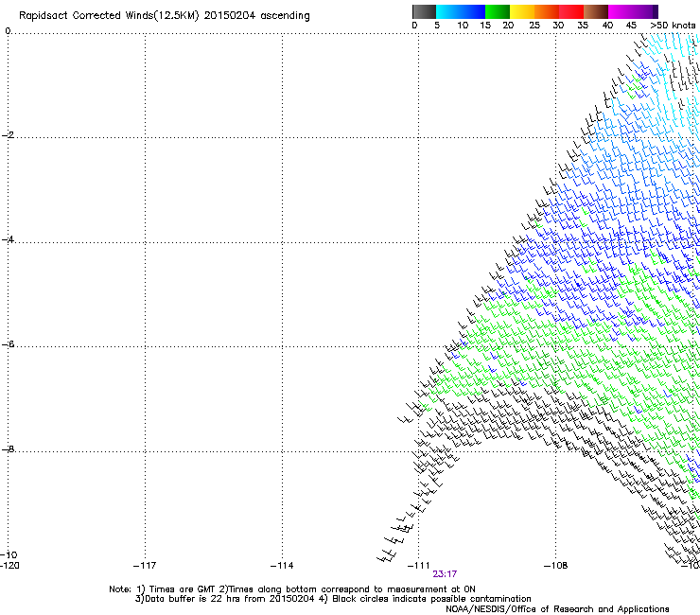Select the red 30-35 knots legend color
The width and height of the screenshot is (700, 615).
coord(571,11)
